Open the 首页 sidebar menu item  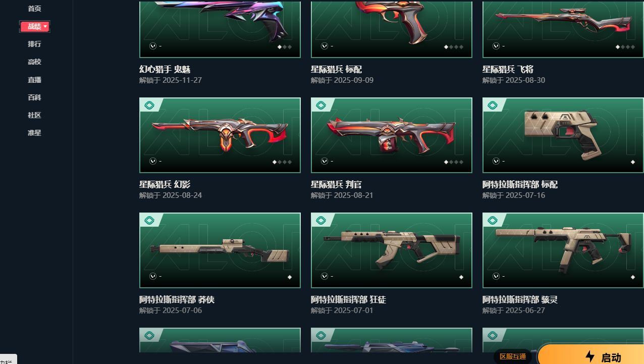(x=34, y=9)
